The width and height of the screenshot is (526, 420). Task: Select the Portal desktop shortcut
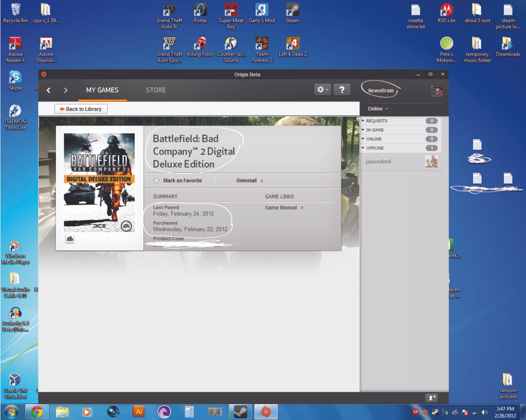click(x=200, y=13)
